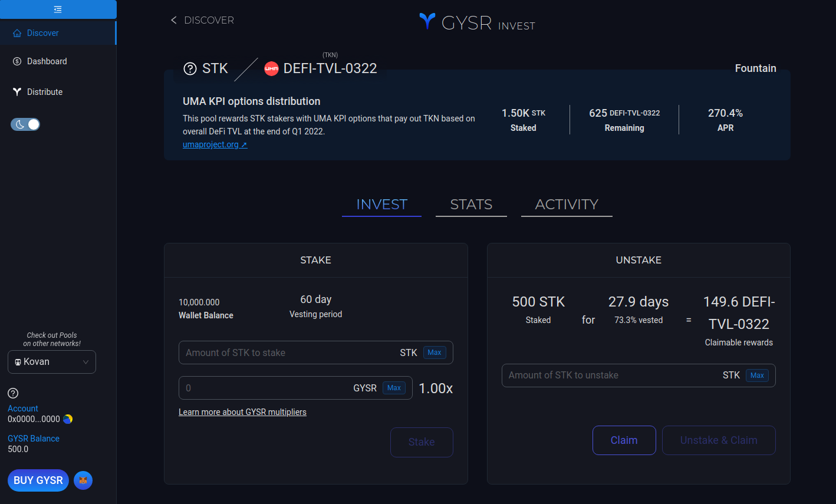Collapse the sidebar with the menu fold icon

pos(58,9)
